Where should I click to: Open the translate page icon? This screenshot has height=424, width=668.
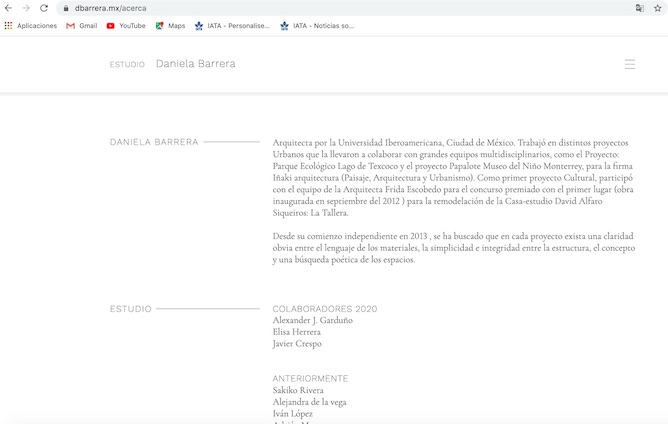639,8
